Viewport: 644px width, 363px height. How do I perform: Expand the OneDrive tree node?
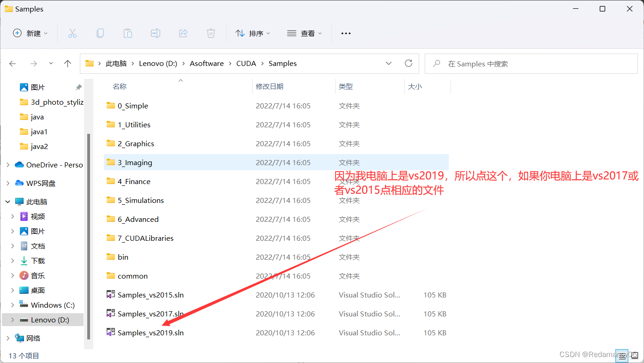tap(8, 165)
